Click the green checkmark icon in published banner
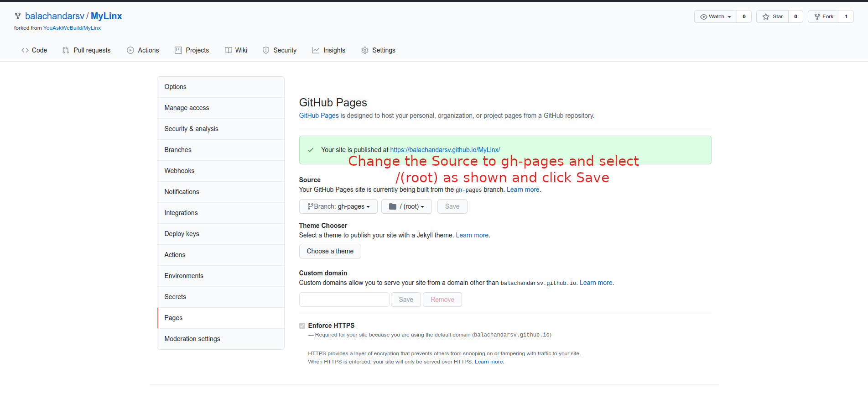Viewport: 868px width, 400px height. pyautogui.click(x=311, y=150)
